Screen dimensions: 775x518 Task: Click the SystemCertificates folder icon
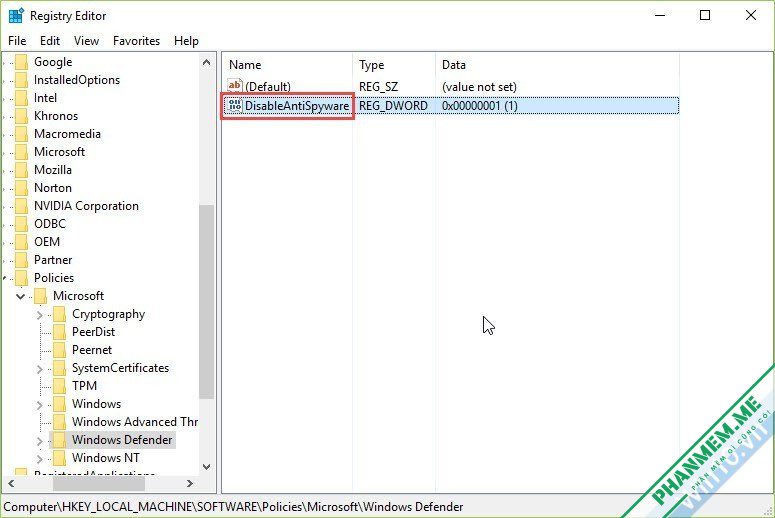[59, 368]
